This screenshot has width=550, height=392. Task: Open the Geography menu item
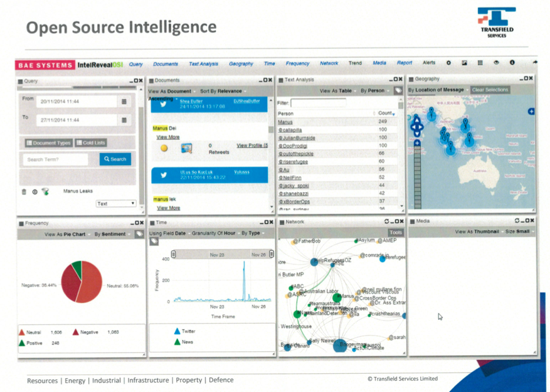(x=241, y=64)
